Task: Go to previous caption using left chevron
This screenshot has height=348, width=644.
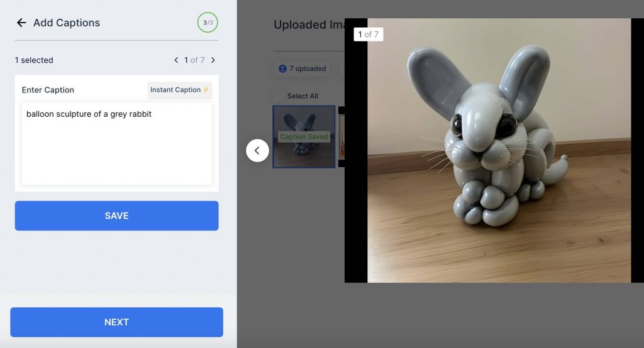Action: pos(177,60)
